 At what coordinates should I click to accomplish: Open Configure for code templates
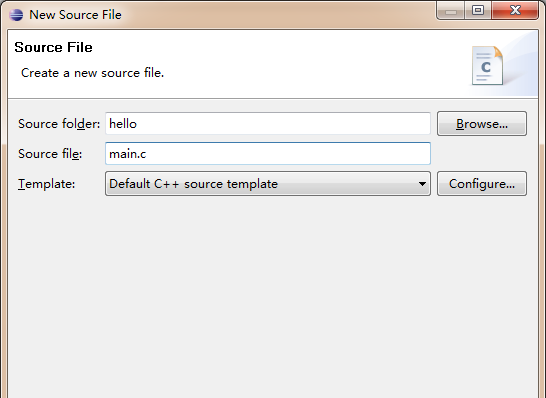click(x=482, y=184)
